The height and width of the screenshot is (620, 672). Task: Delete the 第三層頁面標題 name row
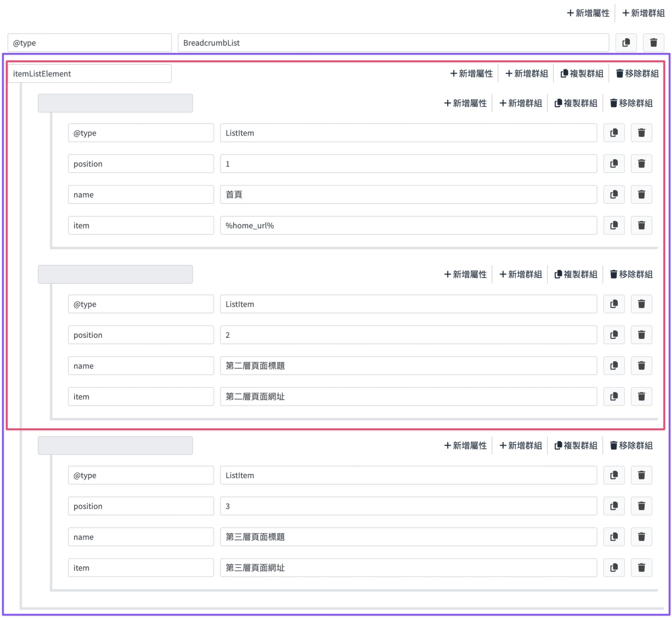(x=642, y=537)
